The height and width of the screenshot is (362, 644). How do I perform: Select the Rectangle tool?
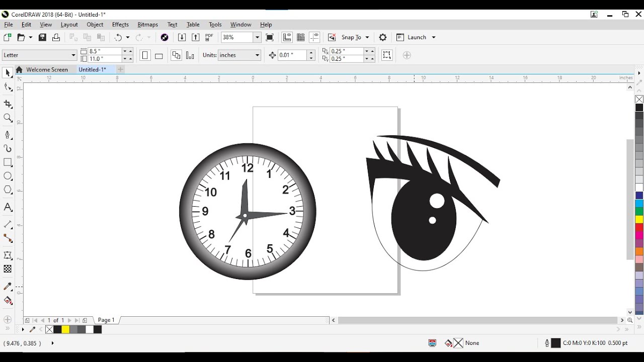[x=8, y=162]
